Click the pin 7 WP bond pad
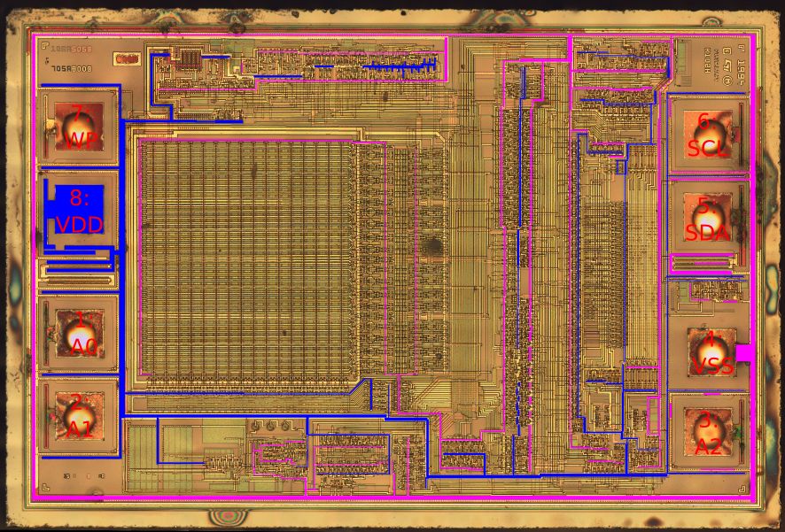The width and height of the screenshot is (785, 532). [x=78, y=127]
